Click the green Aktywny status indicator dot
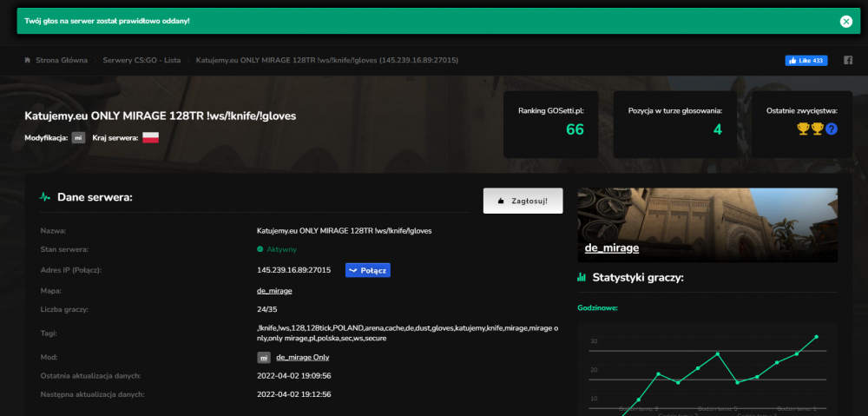Viewport: 868px width, 416px height. point(260,249)
